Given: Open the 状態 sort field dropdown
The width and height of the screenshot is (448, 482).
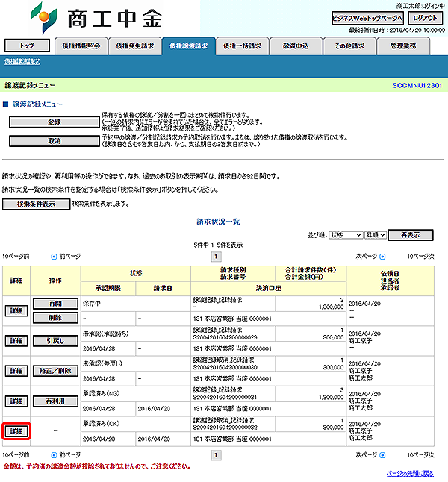Looking at the screenshot, I should [x=346, y=235].
